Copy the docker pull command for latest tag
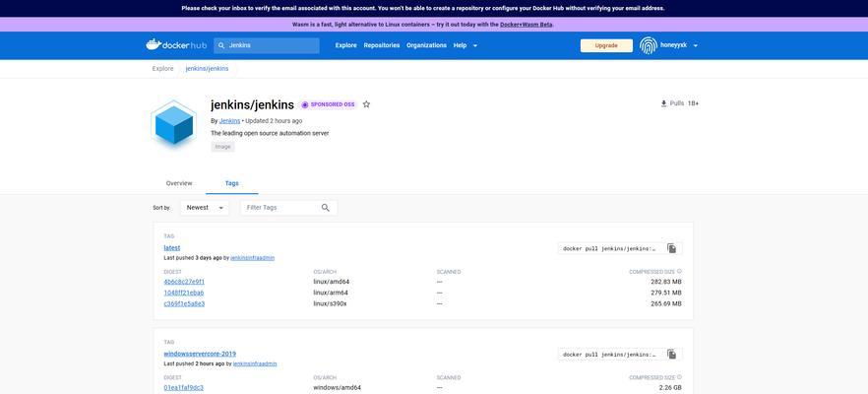868x394 pixels. [x=671, y=248]
